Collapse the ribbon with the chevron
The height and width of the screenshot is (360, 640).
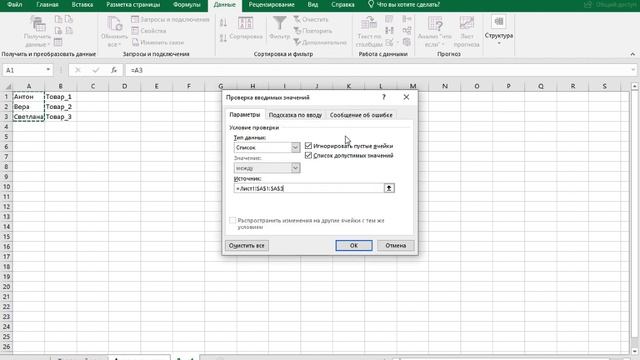coord(632,54)
